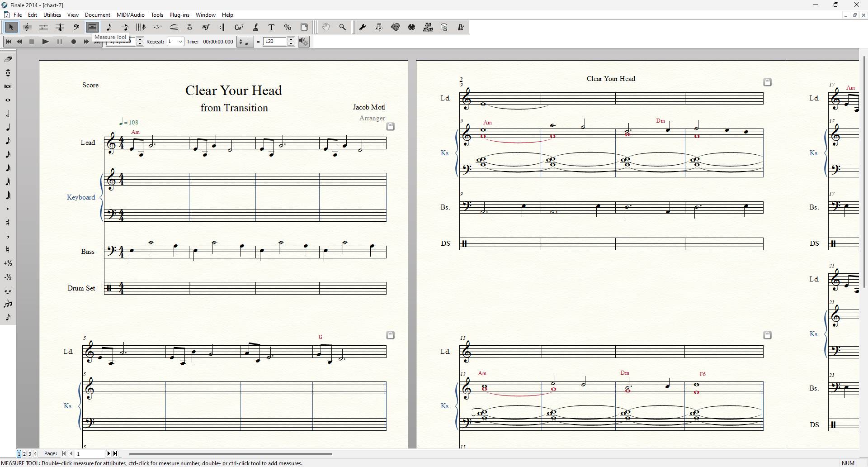Image resolution: width=868 pixels, height=467 pixels.
Task: Pick the whole note duration
Action: (8, 100)
